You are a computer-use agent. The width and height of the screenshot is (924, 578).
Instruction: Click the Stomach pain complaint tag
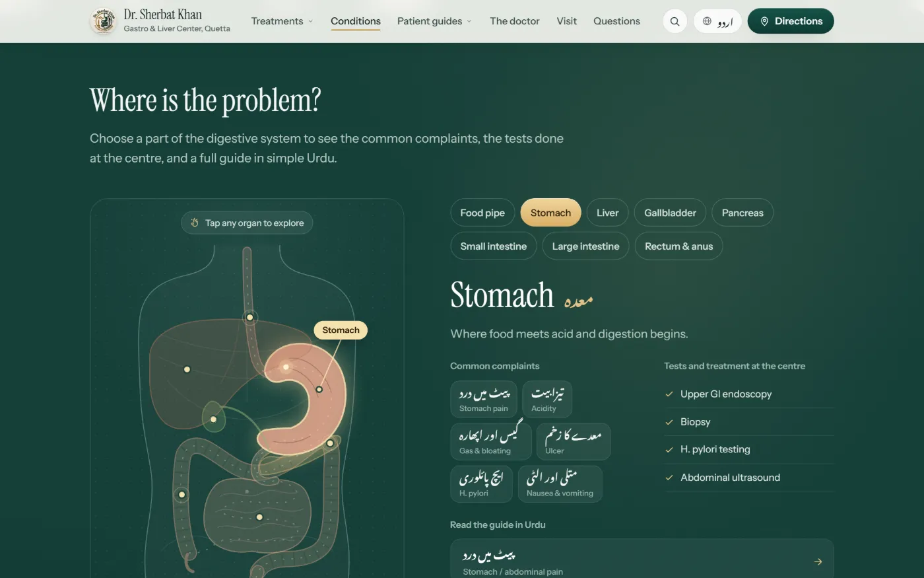[x=484, y=399]
